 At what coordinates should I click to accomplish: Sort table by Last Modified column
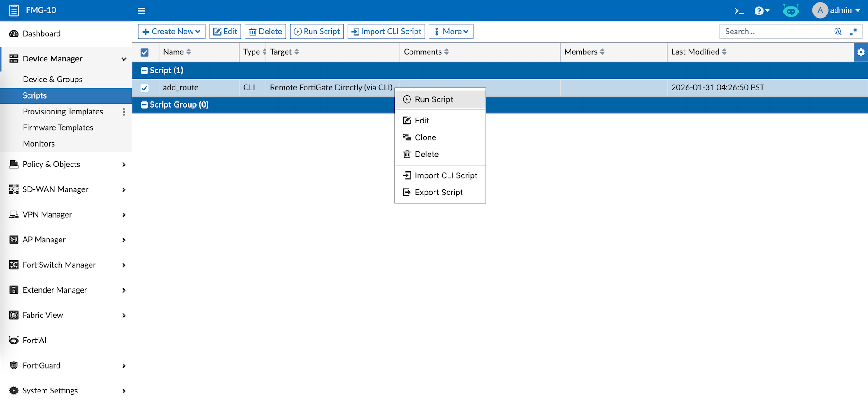tap(699, 52)
